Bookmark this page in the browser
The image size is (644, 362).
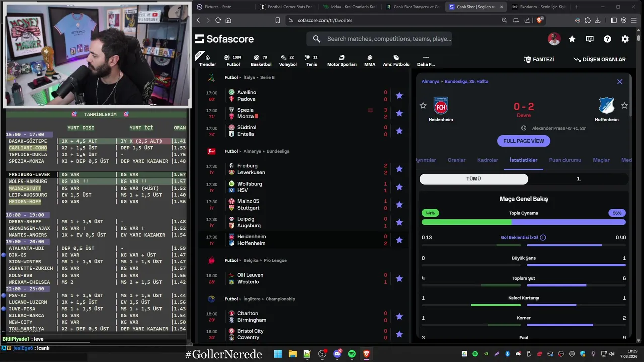pos(277,20)
